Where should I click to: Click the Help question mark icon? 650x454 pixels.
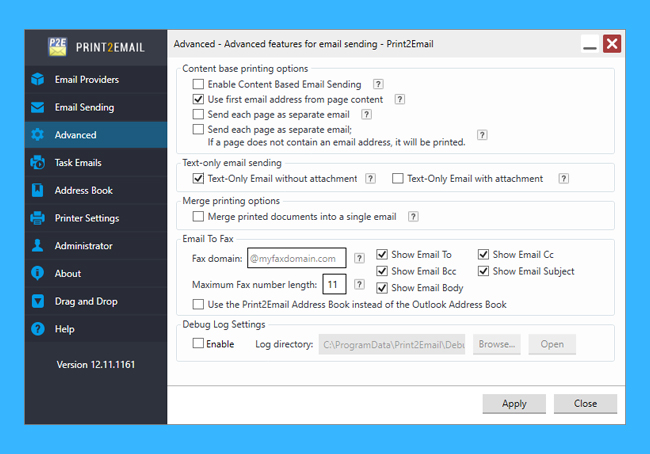[x=37, y=329]
